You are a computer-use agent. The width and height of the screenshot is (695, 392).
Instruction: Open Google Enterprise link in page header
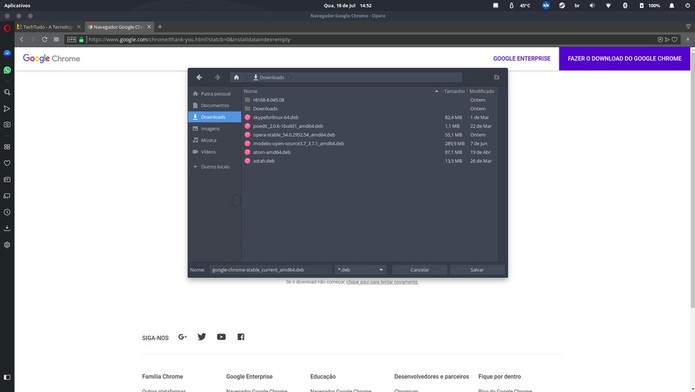coord(522,59)
